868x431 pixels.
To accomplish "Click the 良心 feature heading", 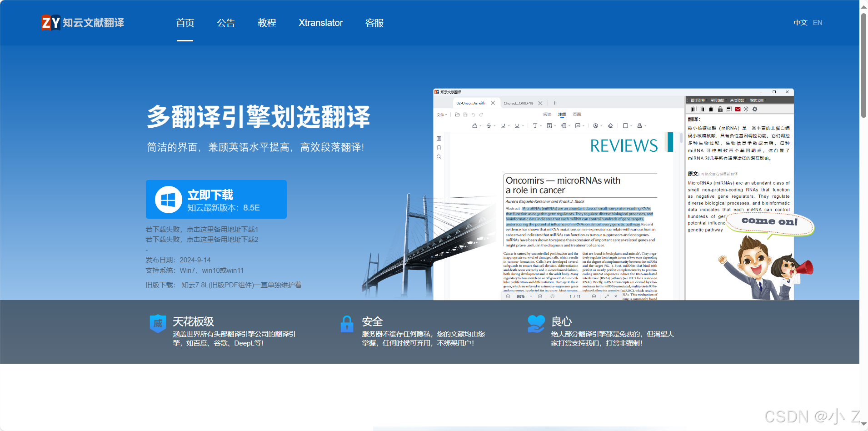I will 562,321.
